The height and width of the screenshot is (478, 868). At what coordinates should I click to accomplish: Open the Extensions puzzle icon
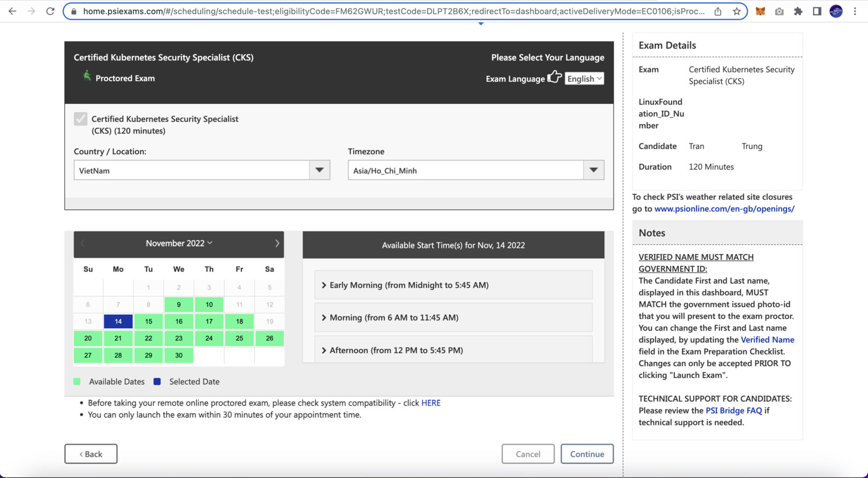click(798, 11)
